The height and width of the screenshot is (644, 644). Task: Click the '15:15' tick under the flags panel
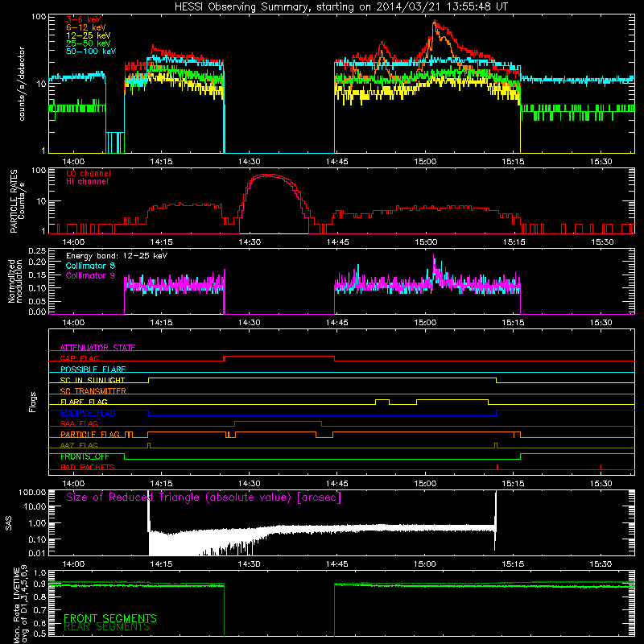pyautogui.click(x=513, y=484)
